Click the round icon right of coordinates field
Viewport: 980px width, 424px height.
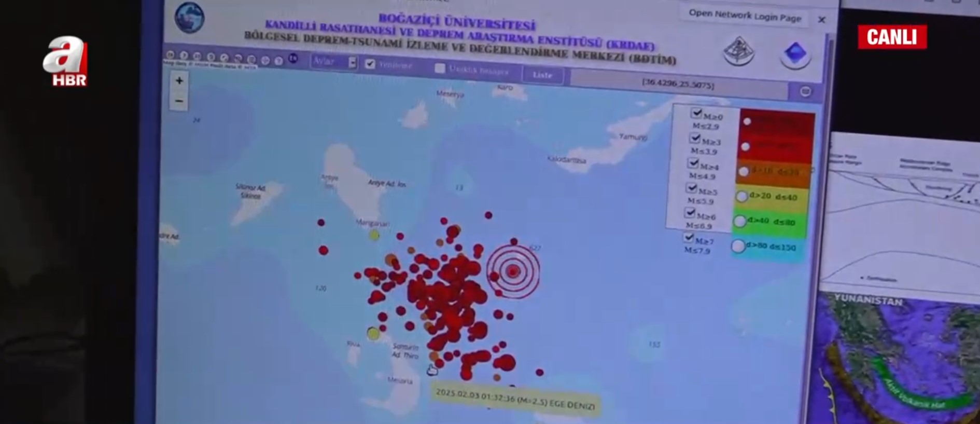tap(805, 92)
